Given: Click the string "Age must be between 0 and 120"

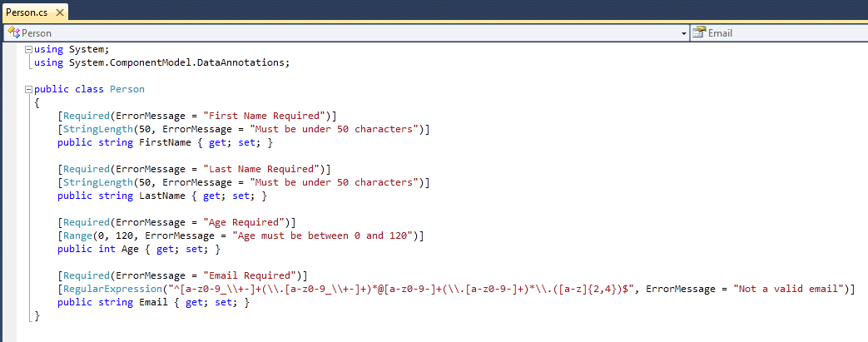Looking at the screenshot, I should [x=323, y=235].
